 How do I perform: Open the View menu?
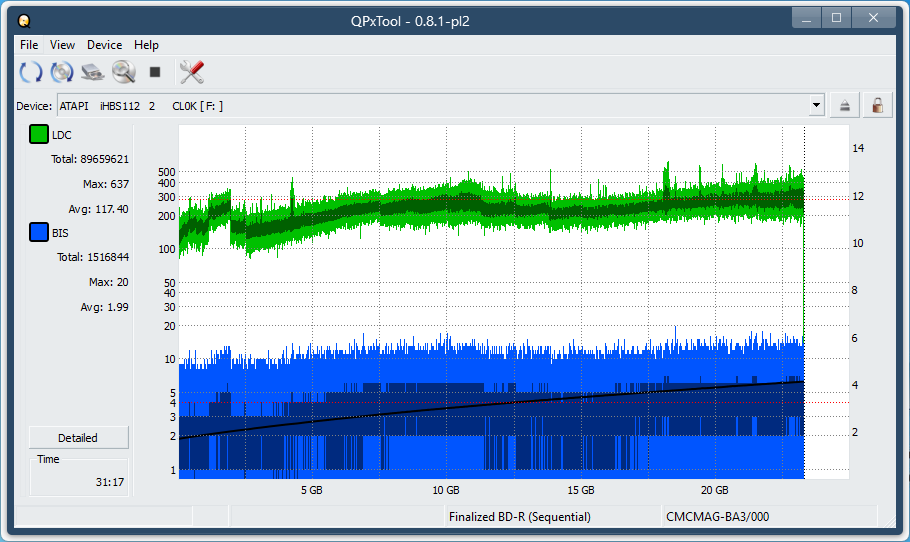pyautogui.click(x=62, y=45)
